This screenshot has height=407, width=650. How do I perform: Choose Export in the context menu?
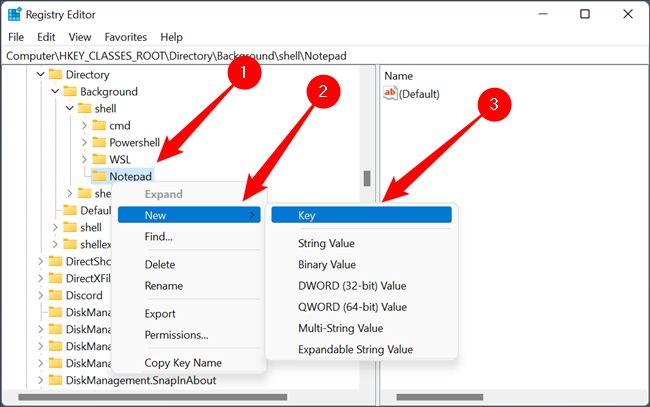pyautogui.click(x=189, y=314)
